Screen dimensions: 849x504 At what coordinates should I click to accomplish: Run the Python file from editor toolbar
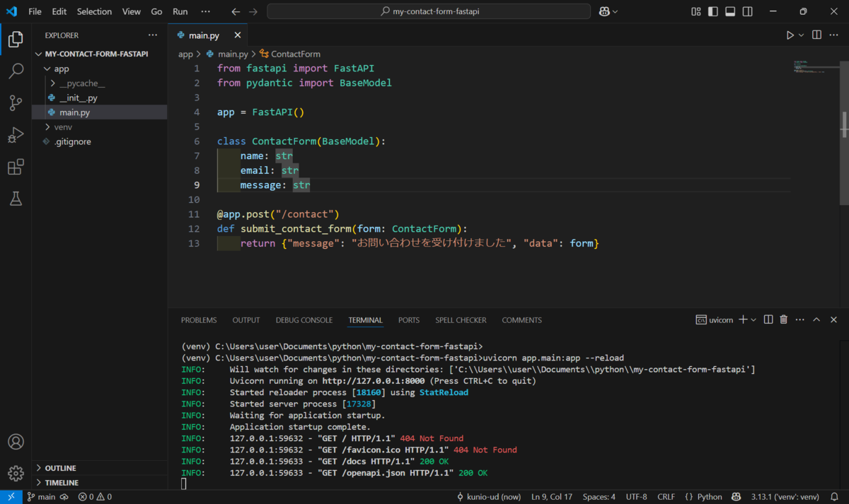tap(790, 34)
